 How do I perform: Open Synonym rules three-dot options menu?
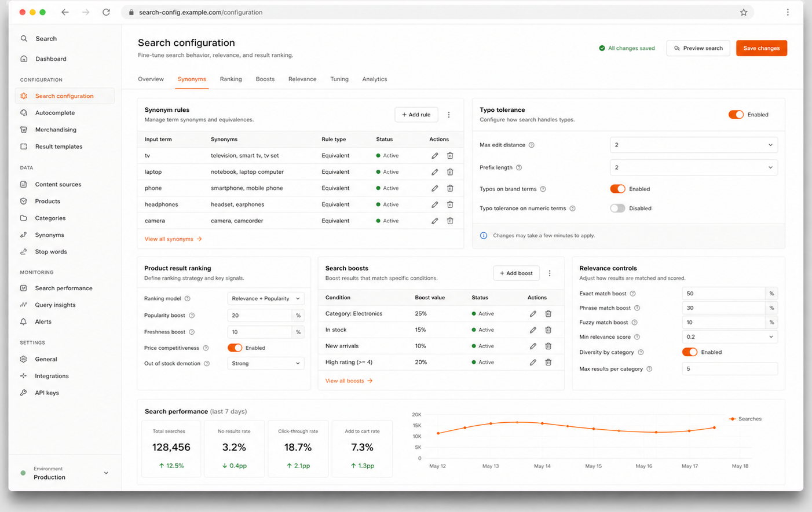pos(449,115)
